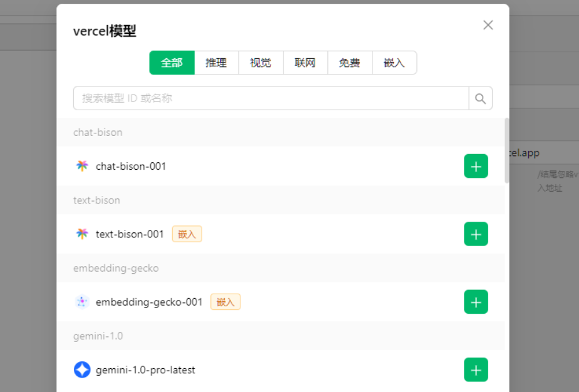Viewport: 579px width, 392px height.
Task: Show only 免费 models
Action: (x=349, y=63)
